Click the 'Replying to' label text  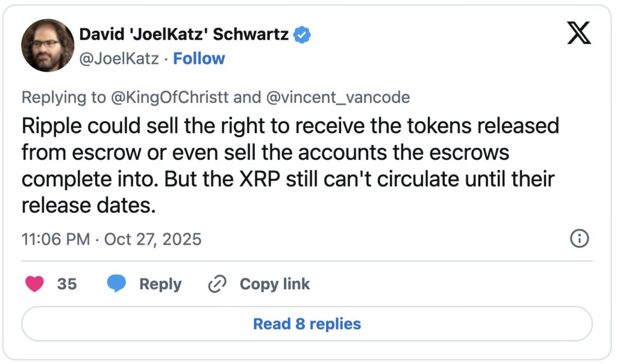pos(60,97)
